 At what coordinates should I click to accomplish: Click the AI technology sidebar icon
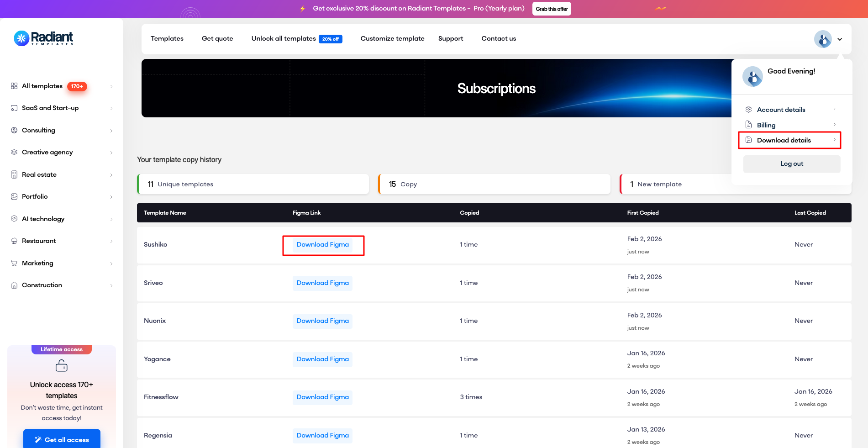(x=14, y=219)
